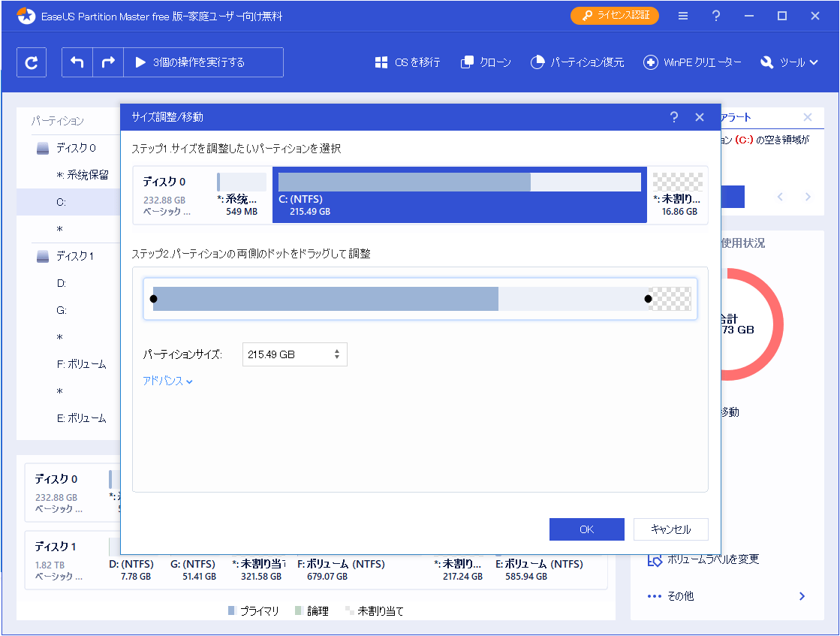Click the Disk 0 label in the bottom disk map
The image size is (840, 636).
point(56,479)
